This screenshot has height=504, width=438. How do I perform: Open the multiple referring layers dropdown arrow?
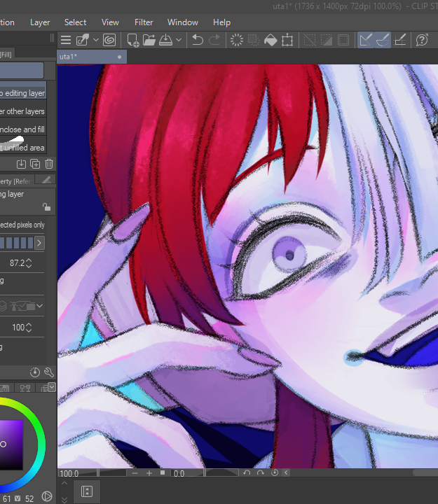[39, 306]
